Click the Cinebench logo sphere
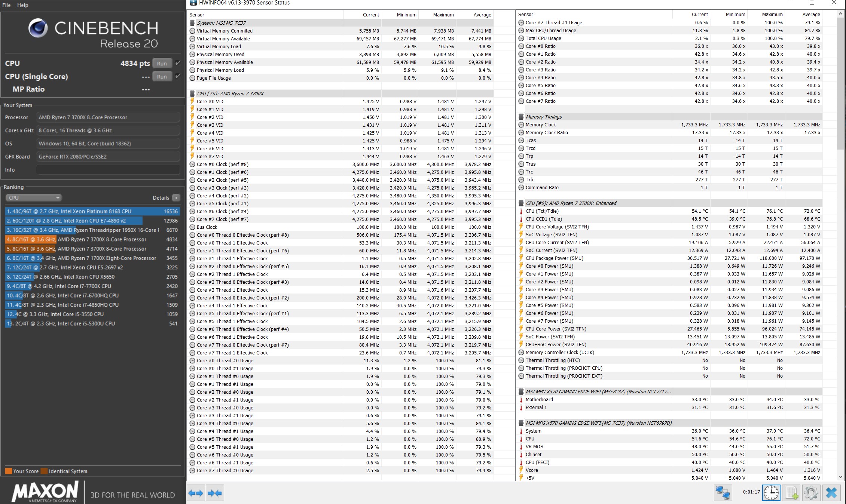 (38, 28)
